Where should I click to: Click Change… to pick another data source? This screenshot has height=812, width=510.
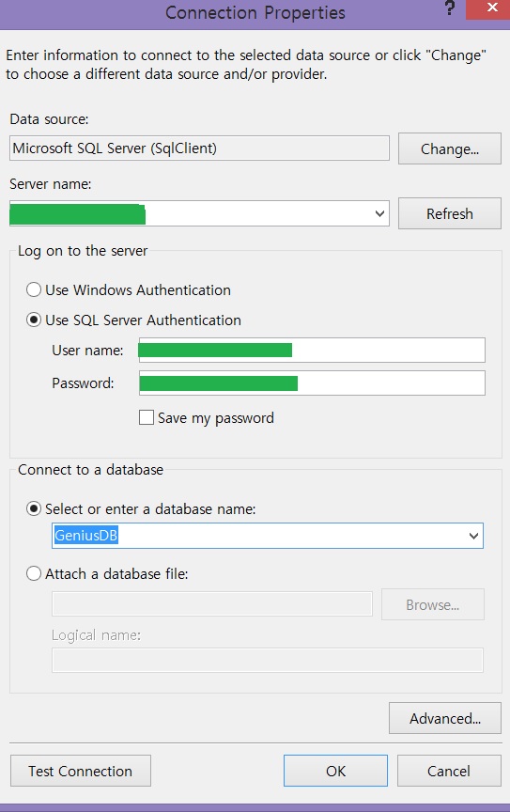(x=450, y=148)
